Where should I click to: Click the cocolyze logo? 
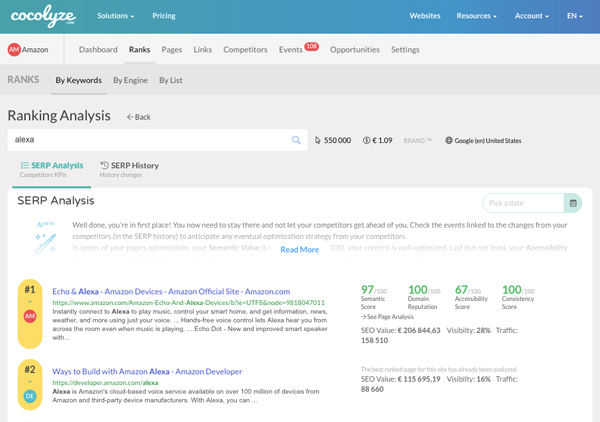tap(43, 16)
